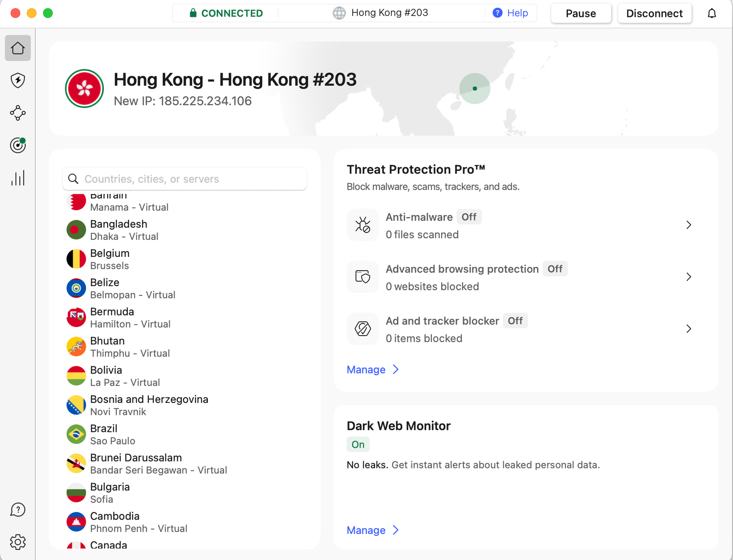
Task: Expand Advanced browsing protection chevron
Action: click(689, 277)
